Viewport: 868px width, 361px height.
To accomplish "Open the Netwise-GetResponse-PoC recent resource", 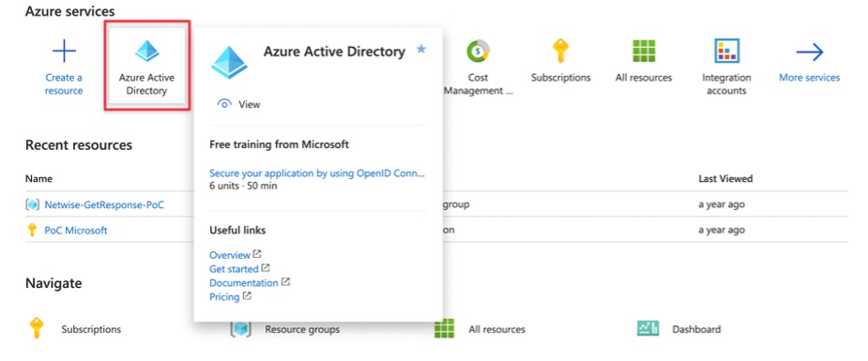I will (104, 204).
